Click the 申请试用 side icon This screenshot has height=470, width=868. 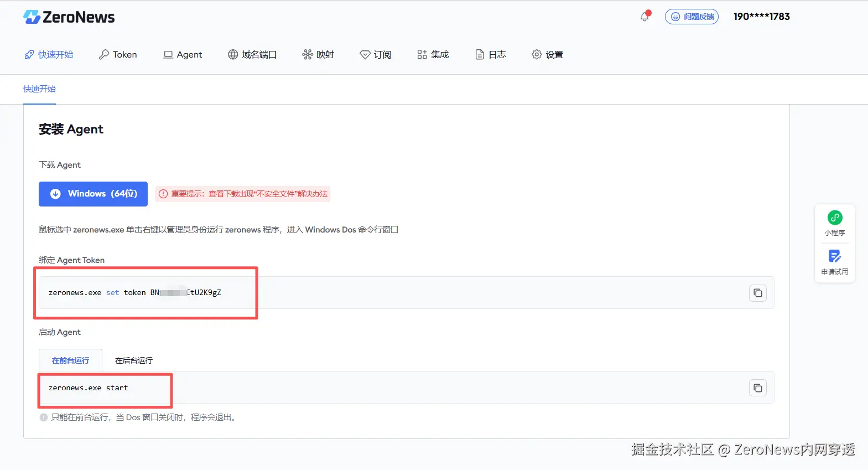point(835,262)
